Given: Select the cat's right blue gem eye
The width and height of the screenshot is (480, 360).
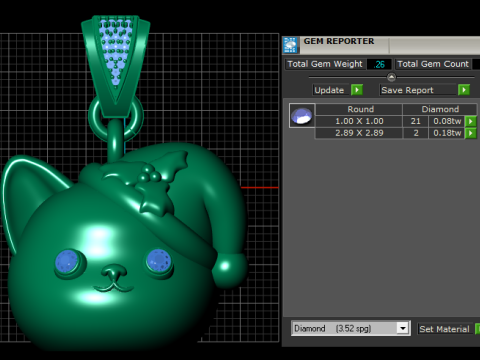Looking at the screenshot, I should 159,261.
